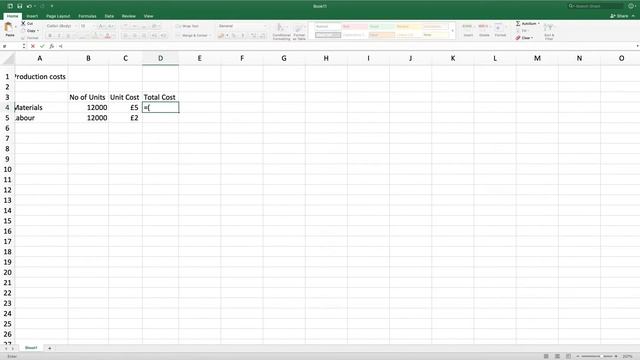
Task: Open the View tab
Action: click(149, 16)
